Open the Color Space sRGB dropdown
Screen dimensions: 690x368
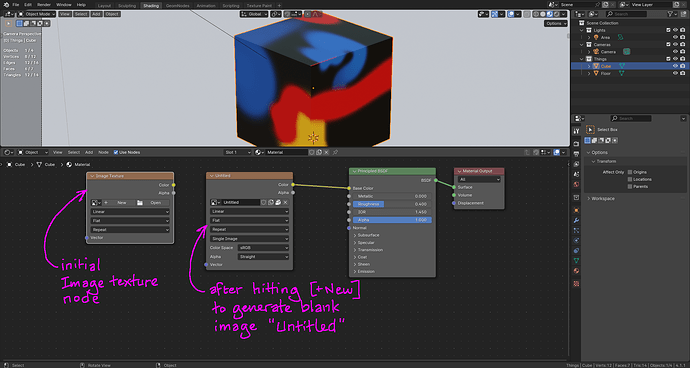pyautogui.click(x=263, y=248)
